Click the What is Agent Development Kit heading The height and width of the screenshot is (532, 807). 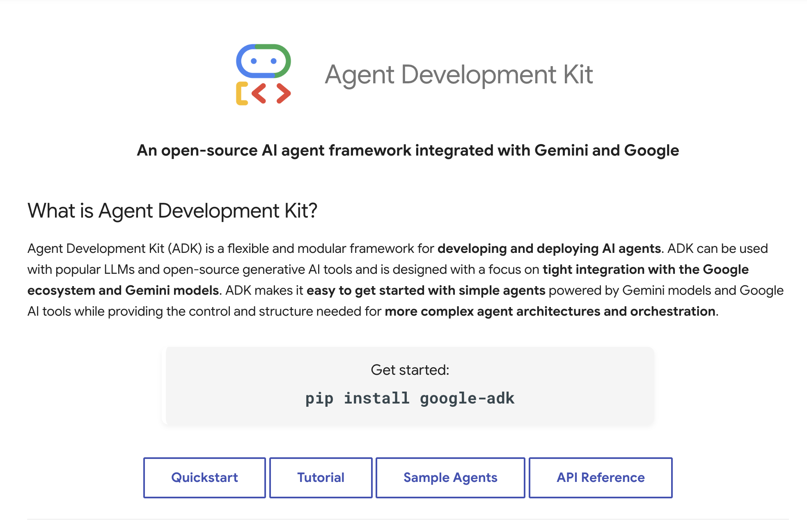click(172, 211)
